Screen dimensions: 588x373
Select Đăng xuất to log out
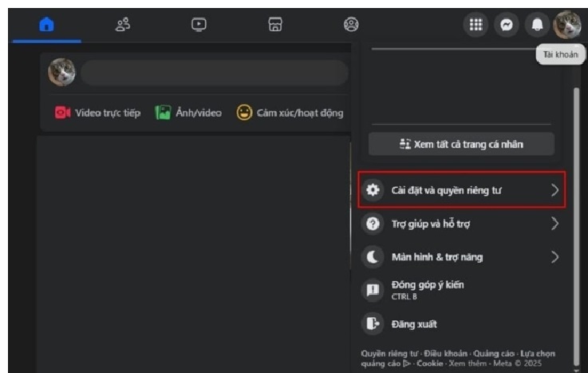click(413, 323)
